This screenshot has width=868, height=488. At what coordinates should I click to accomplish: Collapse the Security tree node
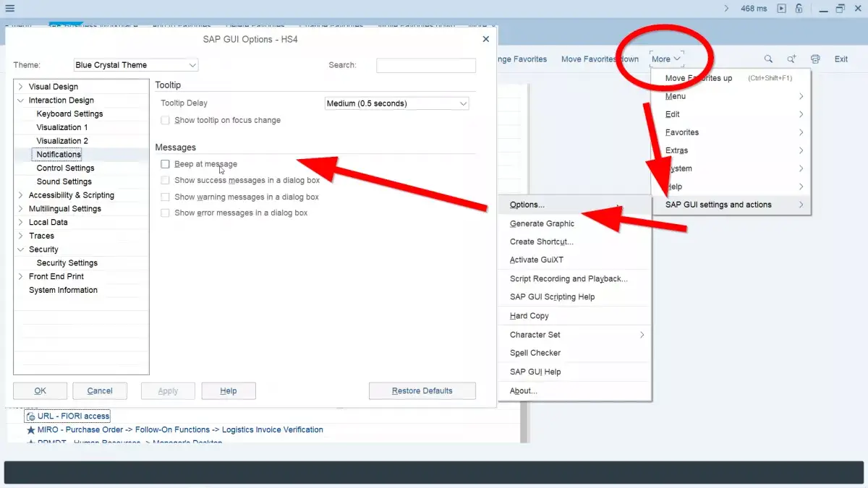click(20, 249)
